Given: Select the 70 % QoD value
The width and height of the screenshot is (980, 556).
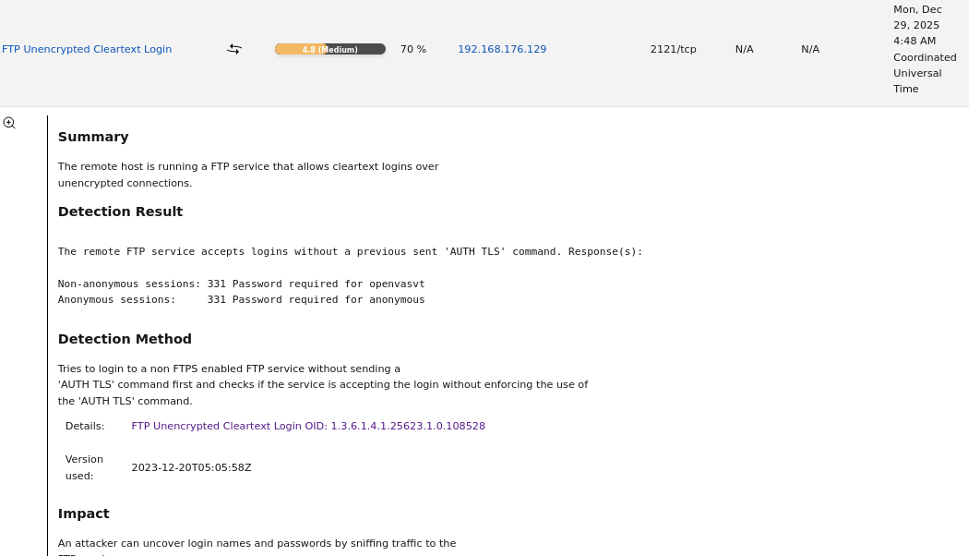Looking at the screenshot, I should 412,49.
